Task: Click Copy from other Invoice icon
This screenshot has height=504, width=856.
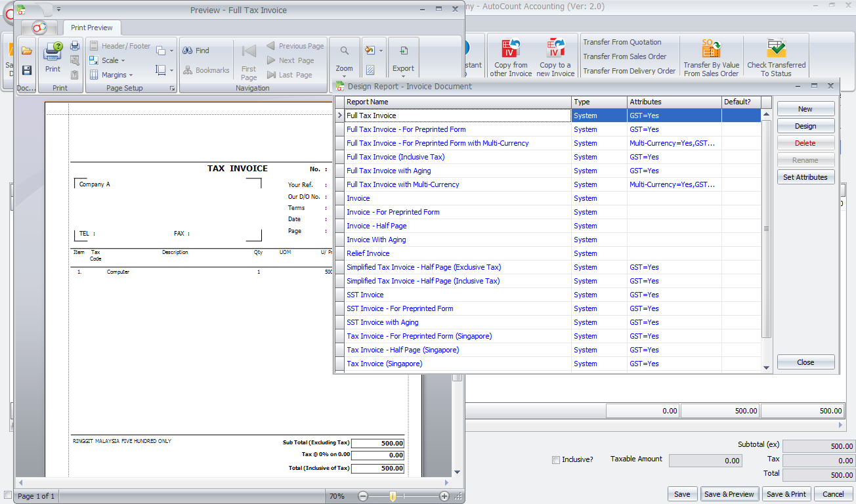Action: (511, 49)
